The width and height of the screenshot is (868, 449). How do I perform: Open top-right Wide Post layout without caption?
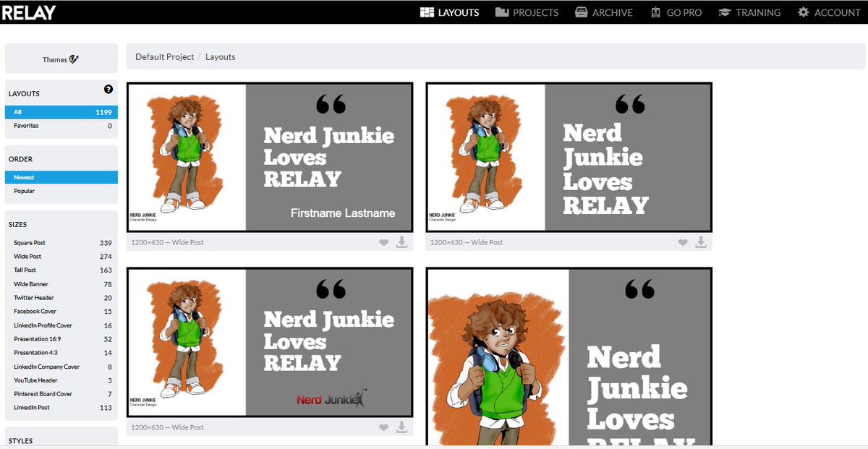click(569, 157)
